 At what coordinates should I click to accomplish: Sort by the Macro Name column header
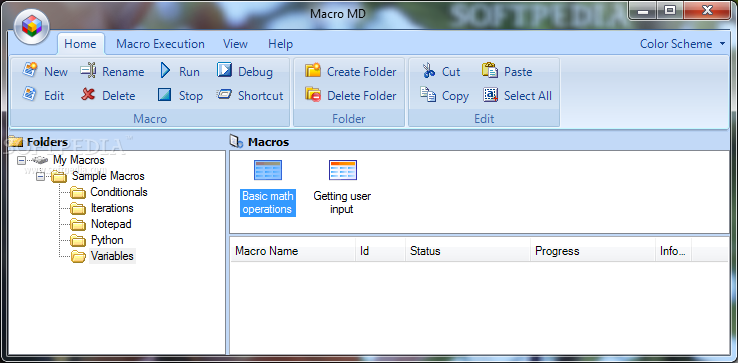(x=293, y=251)
